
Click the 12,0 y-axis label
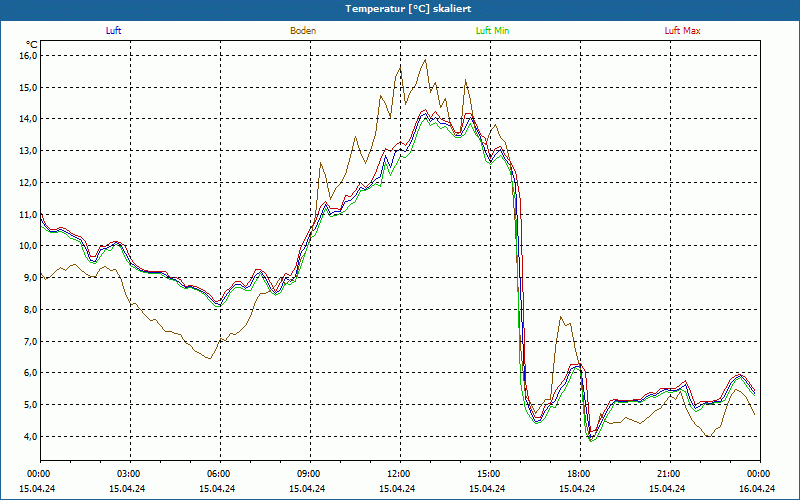point(29,183)
